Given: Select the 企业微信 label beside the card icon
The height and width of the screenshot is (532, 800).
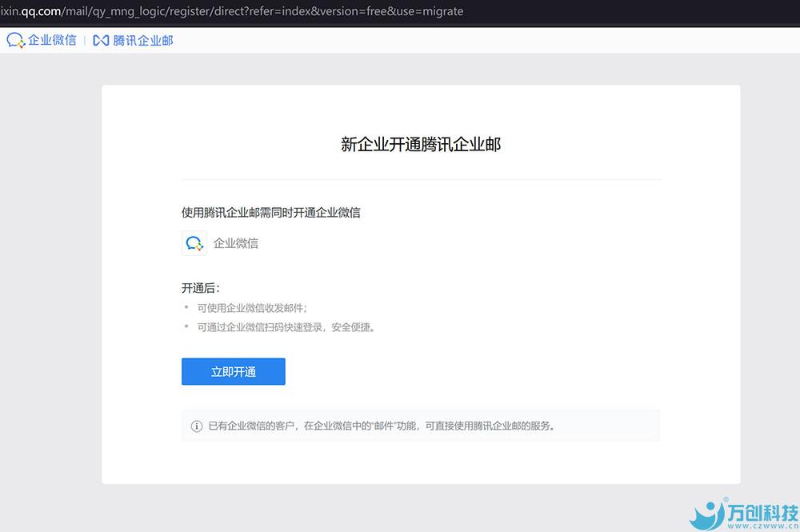Looking at the screenshot, I should click(236, 243).
